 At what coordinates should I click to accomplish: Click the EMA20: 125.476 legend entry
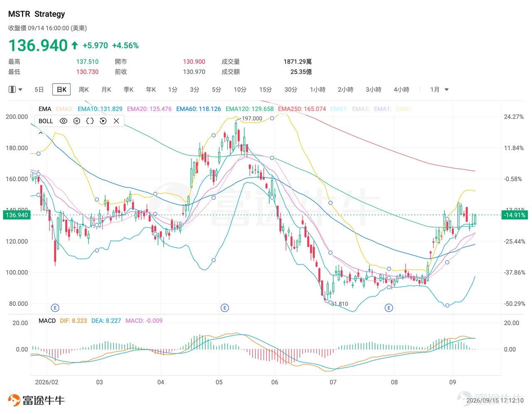149,109
